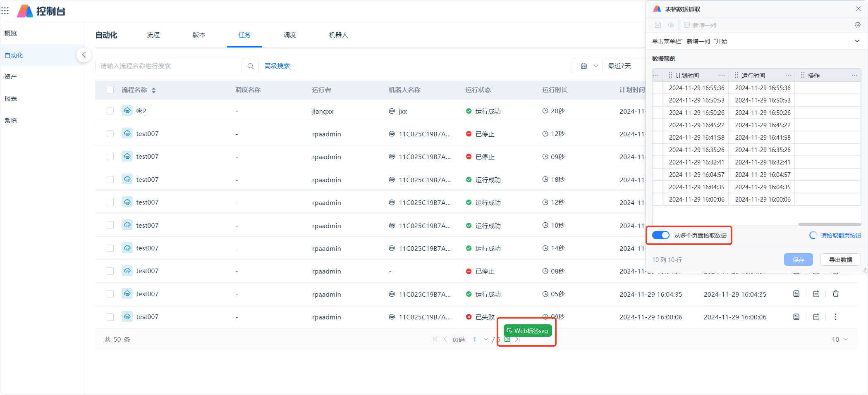868x395 pixels.
Task: Click the save icon in 表格数据抓取 toolbar
Action: point(658,25)
